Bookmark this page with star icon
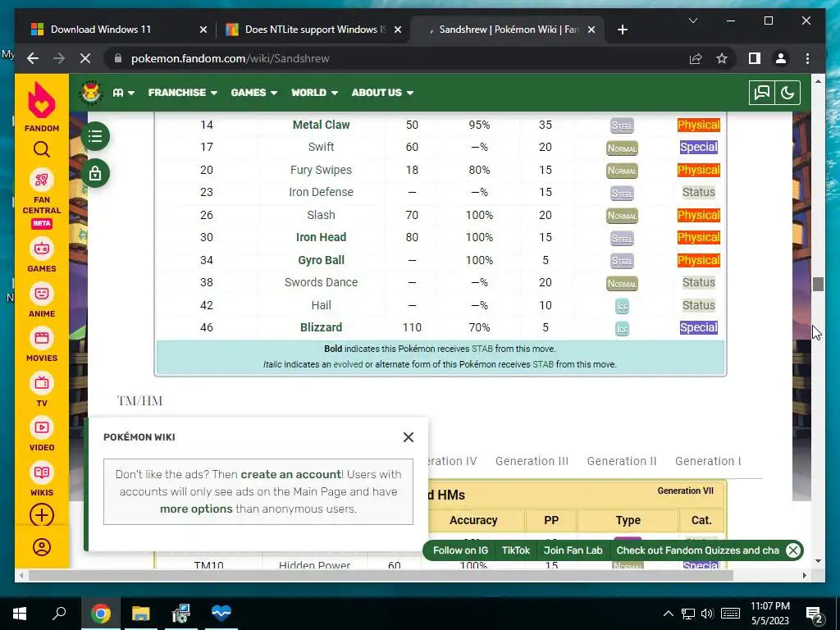This screenshot has width=840, height=630. coord(722,58)
